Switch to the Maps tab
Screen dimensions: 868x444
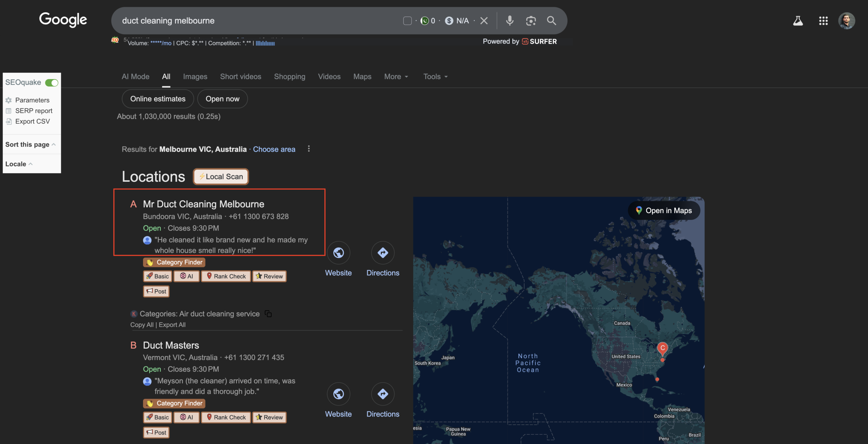point(362,77)
